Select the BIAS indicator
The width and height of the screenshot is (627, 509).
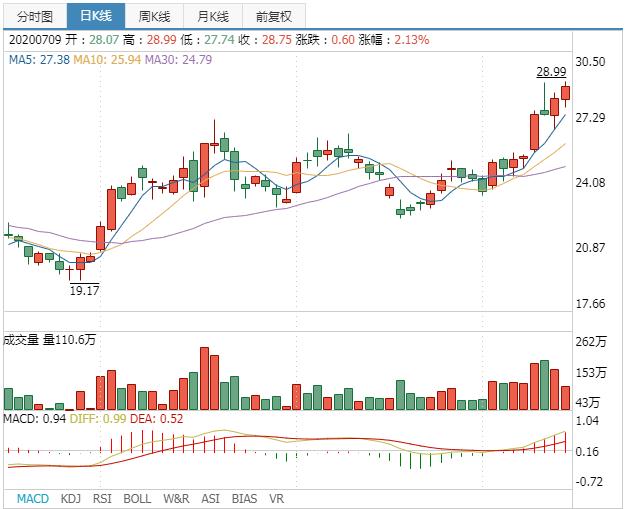(244, 497)
